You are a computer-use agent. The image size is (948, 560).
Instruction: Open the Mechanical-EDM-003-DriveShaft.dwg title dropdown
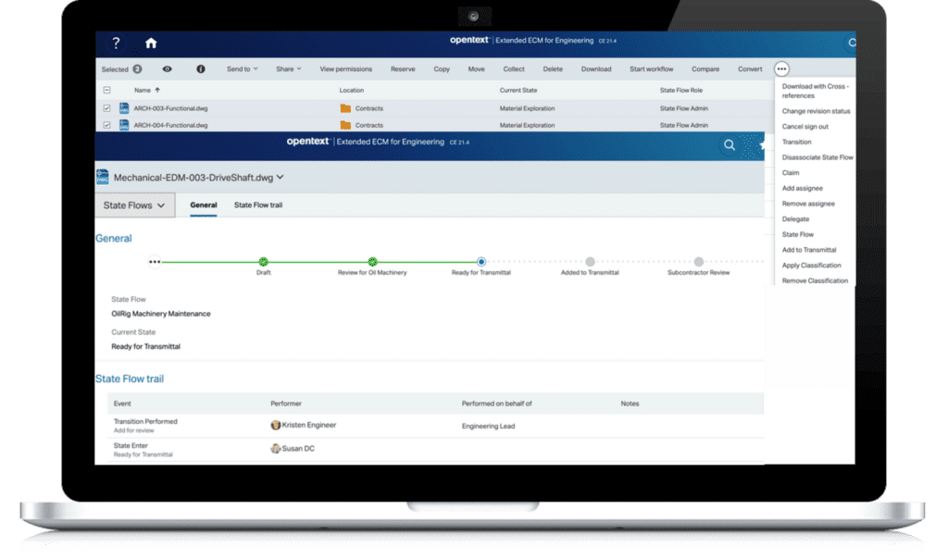[280, 176]
